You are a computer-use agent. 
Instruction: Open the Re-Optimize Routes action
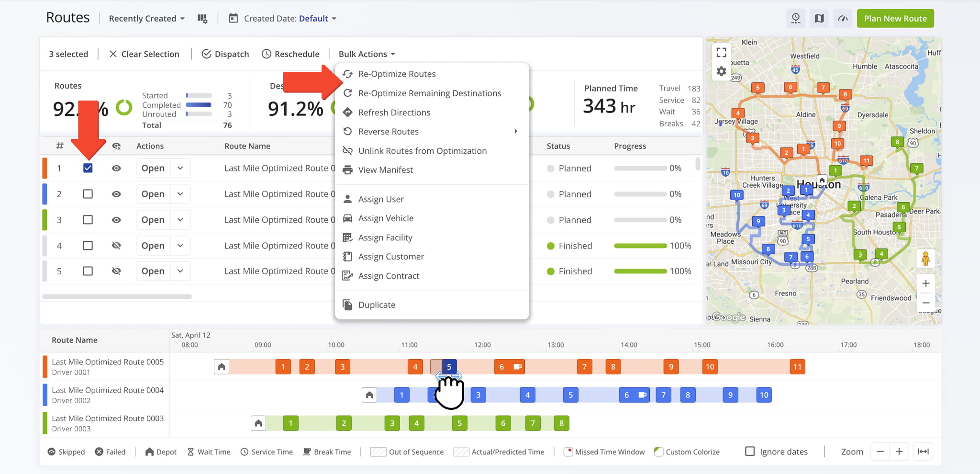coord(397,74)
